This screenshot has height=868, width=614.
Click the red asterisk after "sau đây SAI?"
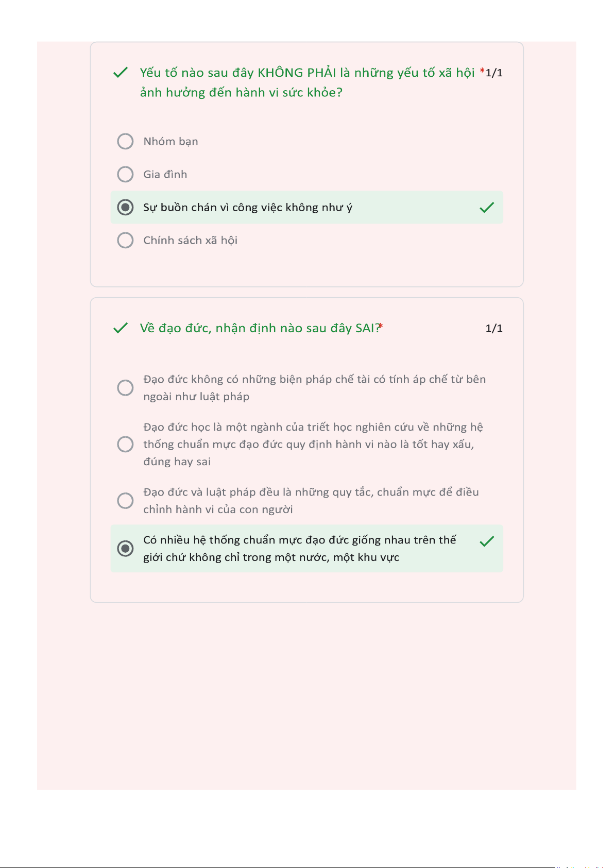[381, 326]
